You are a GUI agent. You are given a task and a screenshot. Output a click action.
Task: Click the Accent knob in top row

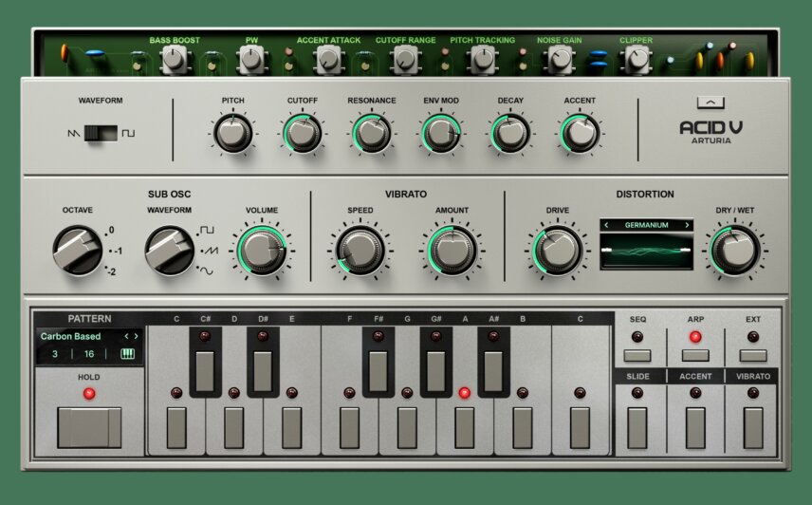580,134
